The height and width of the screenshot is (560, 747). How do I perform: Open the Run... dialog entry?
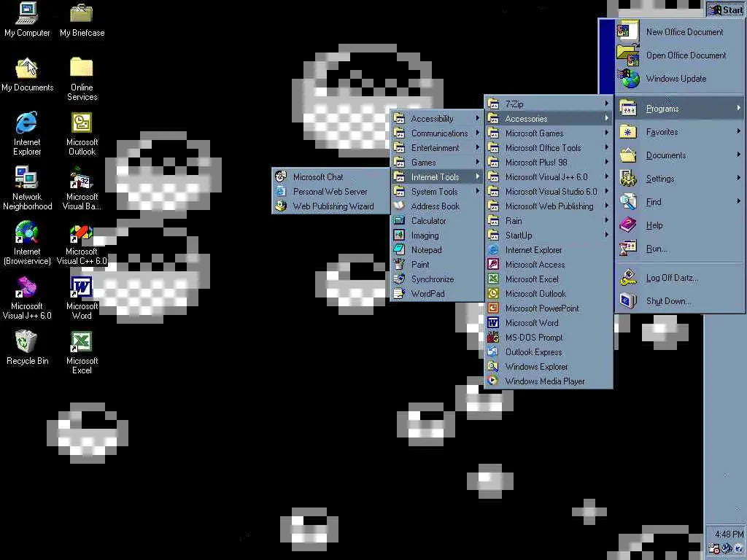click(x=681, y=249)
